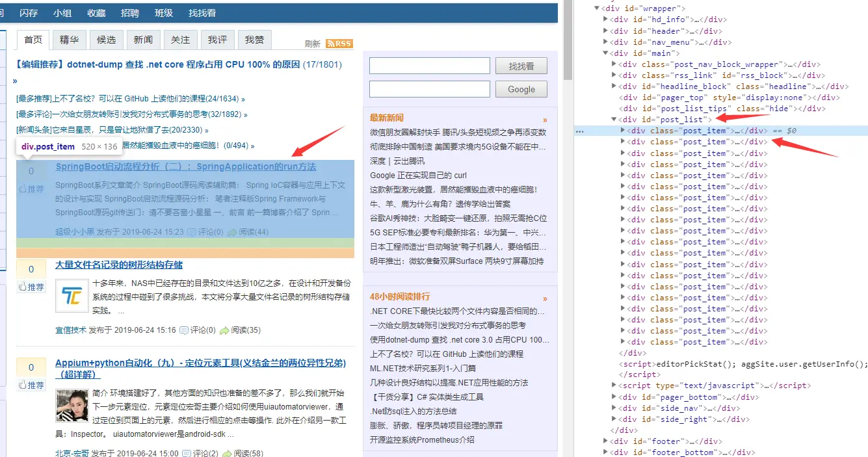Collapse the div id wrapper node
This screenshot has width=868, height=457.
click(598, 8)
